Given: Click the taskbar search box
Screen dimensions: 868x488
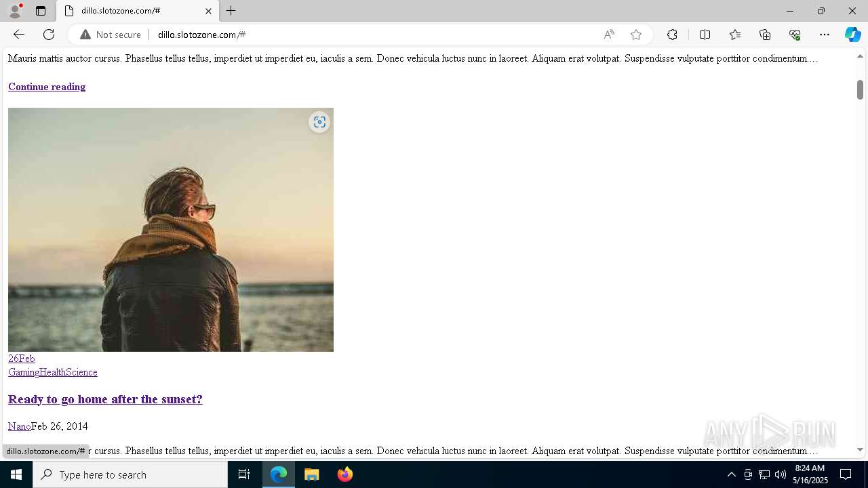Looking at the screenshot, I should 130,474.
